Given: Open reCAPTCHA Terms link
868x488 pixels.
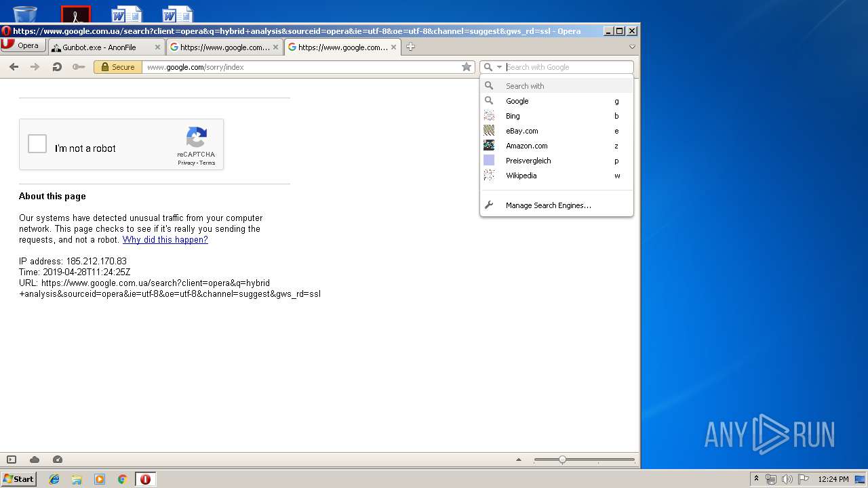Looking at the screenshot, I should 207,163.
